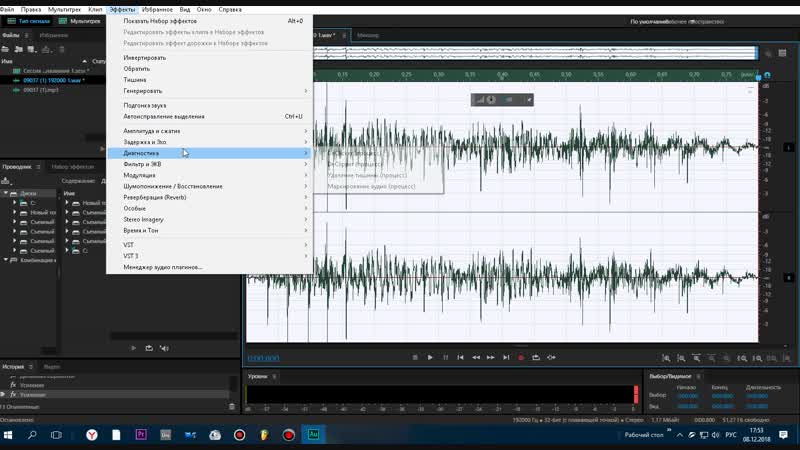Toggle Loop Playback in the main transport
Viewport: 800px width, 450px height.
(536, 358)
